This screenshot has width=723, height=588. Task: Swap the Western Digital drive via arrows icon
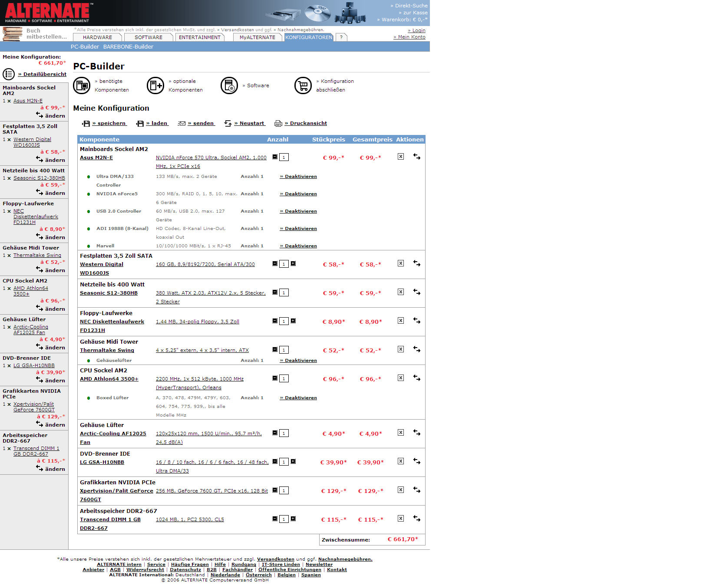point(417,263)
